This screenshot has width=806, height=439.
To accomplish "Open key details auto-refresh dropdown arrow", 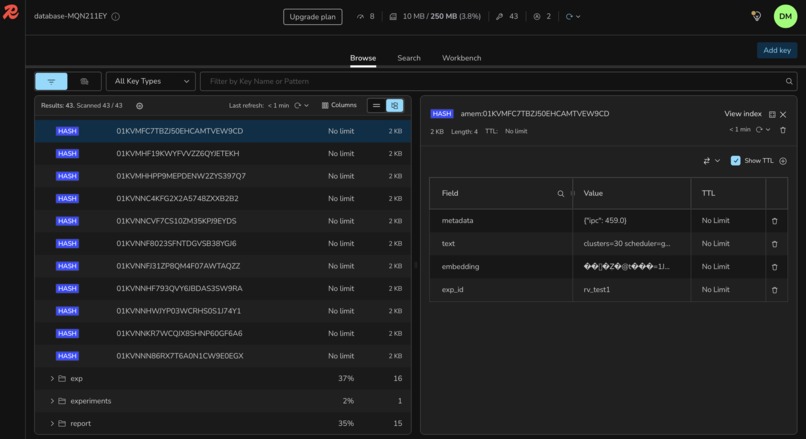I will pos(768,130).
